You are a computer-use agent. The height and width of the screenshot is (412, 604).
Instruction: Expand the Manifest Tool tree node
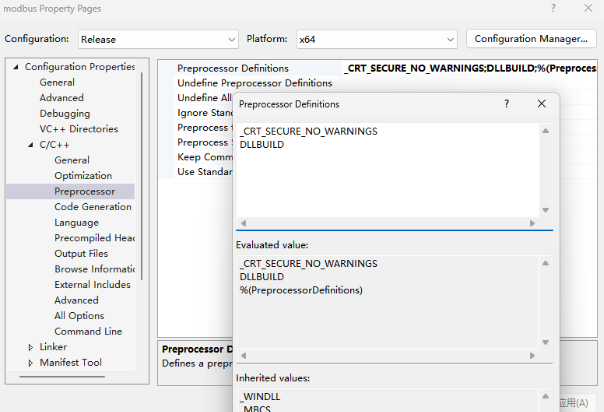pos(30,363)
